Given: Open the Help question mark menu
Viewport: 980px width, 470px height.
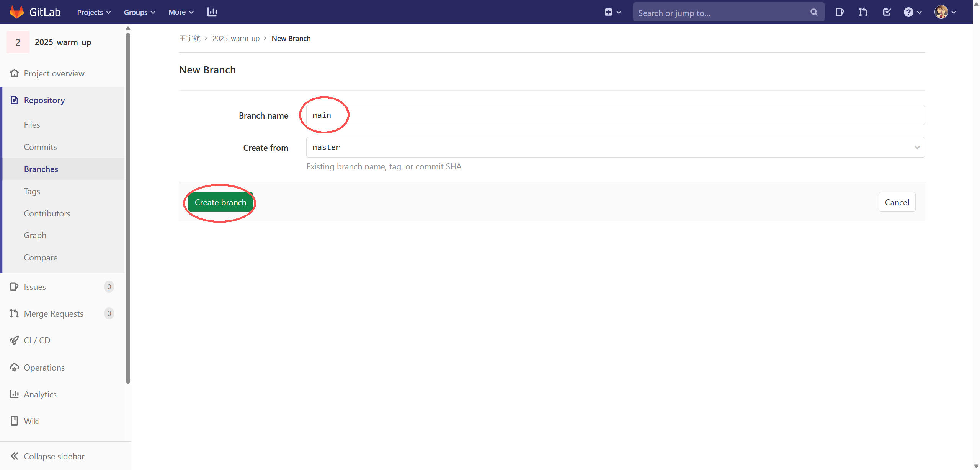Looking at the screenshot, I should click(913, 12).
